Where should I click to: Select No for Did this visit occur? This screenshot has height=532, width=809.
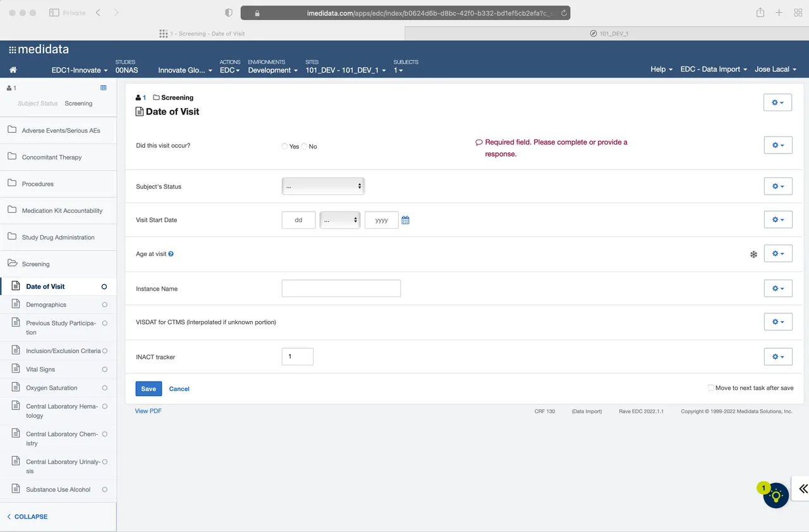pyautogui.click(x=304, y=146)
